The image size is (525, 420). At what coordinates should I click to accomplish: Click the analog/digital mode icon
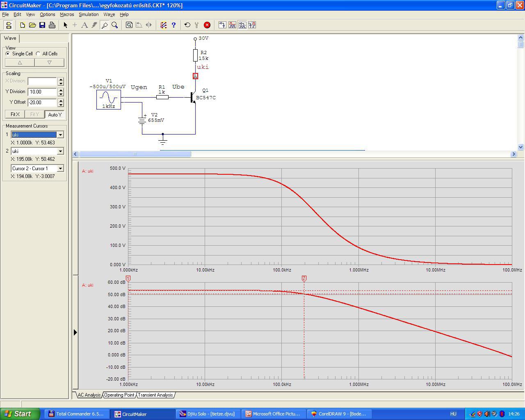(163, 25)
